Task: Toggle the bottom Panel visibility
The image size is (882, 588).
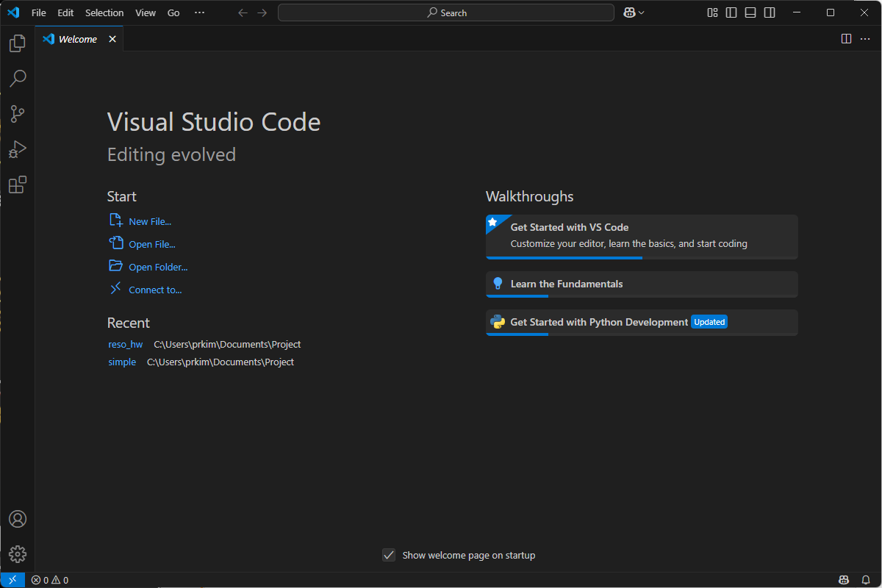Action: [x=750, y=12]
